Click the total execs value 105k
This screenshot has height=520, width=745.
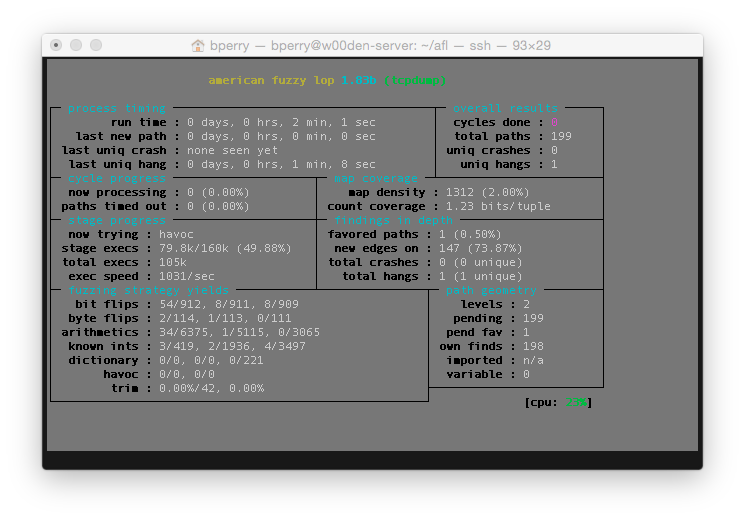click(x=173, y=262)
